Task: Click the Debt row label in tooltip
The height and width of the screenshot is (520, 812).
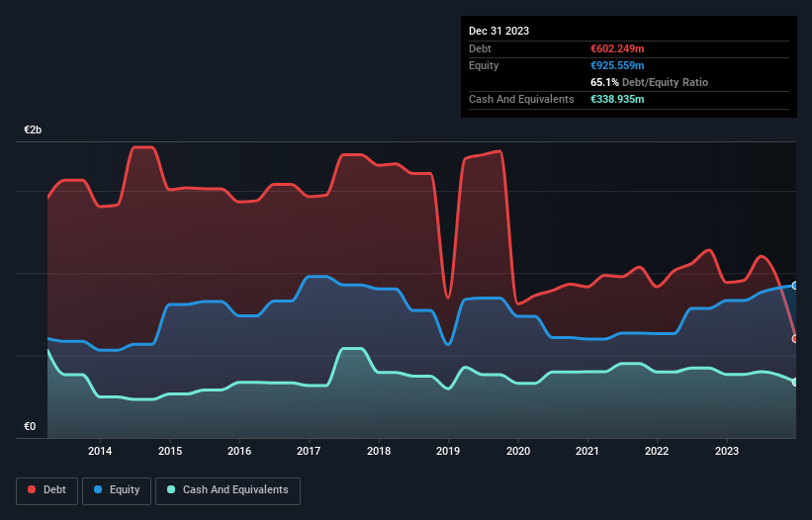Action: click(x=480, y=48)
